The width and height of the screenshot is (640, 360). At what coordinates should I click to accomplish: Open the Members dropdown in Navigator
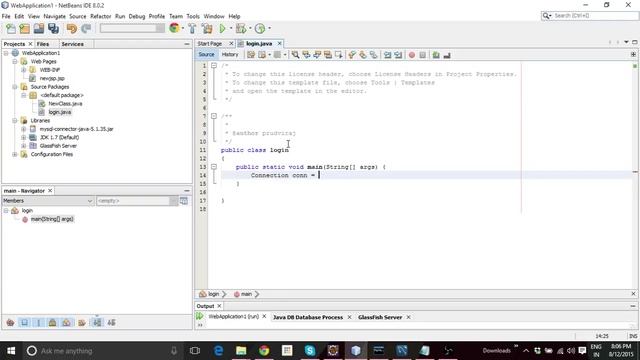pos(48,201)
